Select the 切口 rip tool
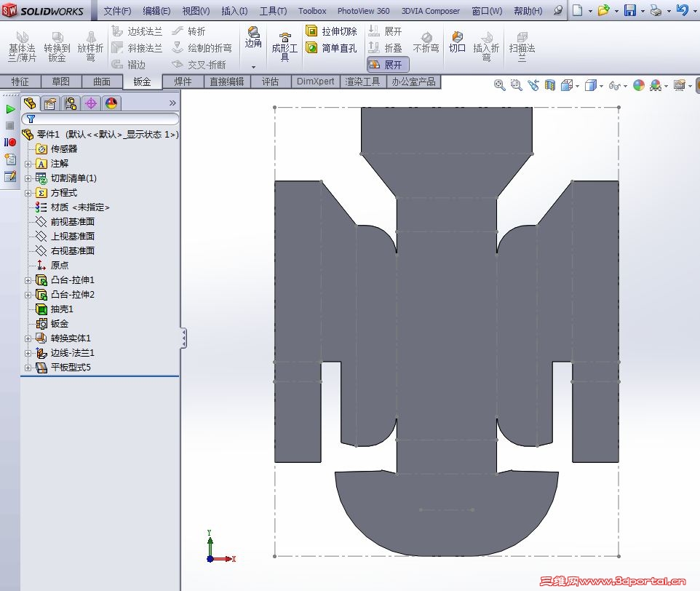 pos(457,42)
